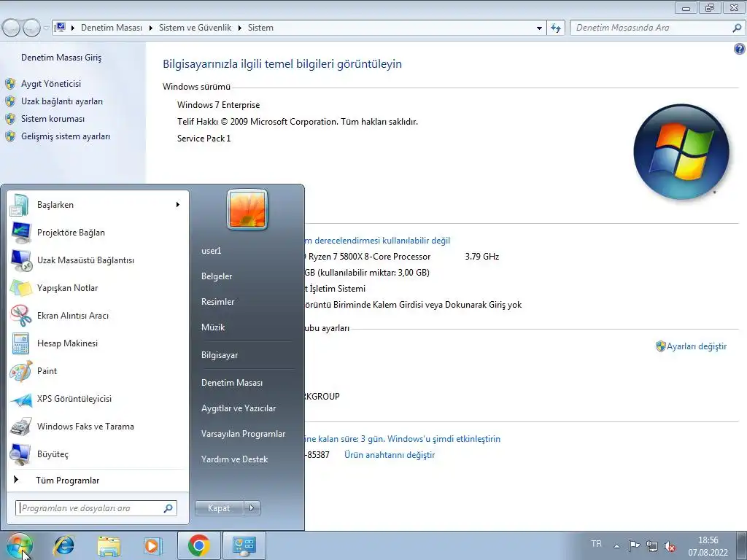Open Gelişmiş sistem ayarları

(x=66, y=136)
